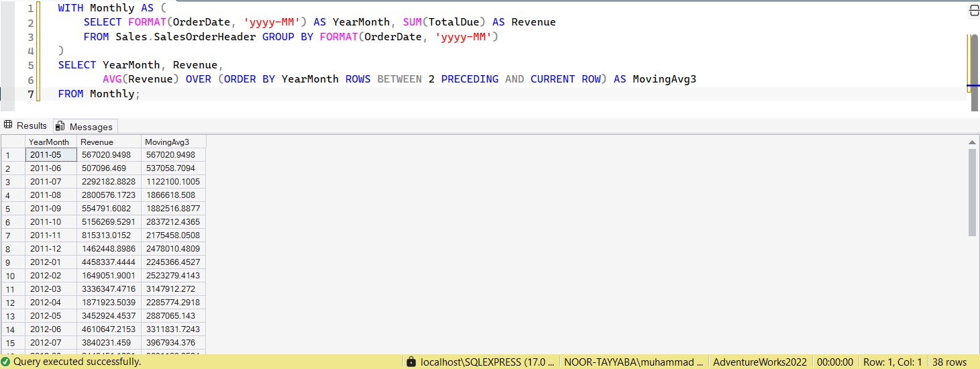
Task: Click the green success checkmark icon
Action: pos(5,362)
